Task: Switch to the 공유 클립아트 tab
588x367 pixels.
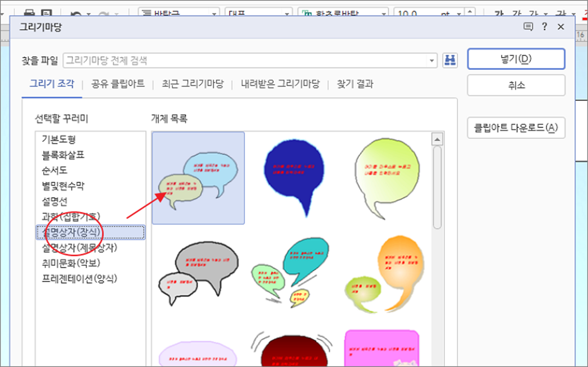Action: 118,85
